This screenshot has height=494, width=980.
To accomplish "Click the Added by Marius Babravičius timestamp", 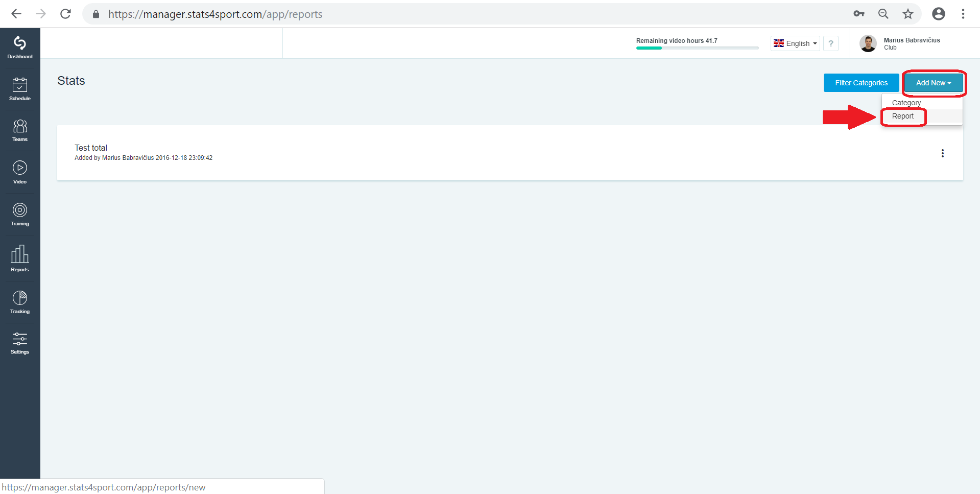I will click(x=144, y=158).
